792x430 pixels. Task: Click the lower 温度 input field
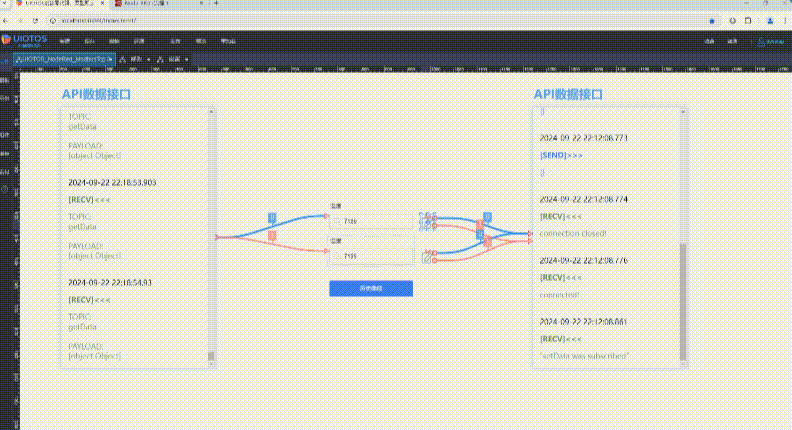click(x=371, y=256)
